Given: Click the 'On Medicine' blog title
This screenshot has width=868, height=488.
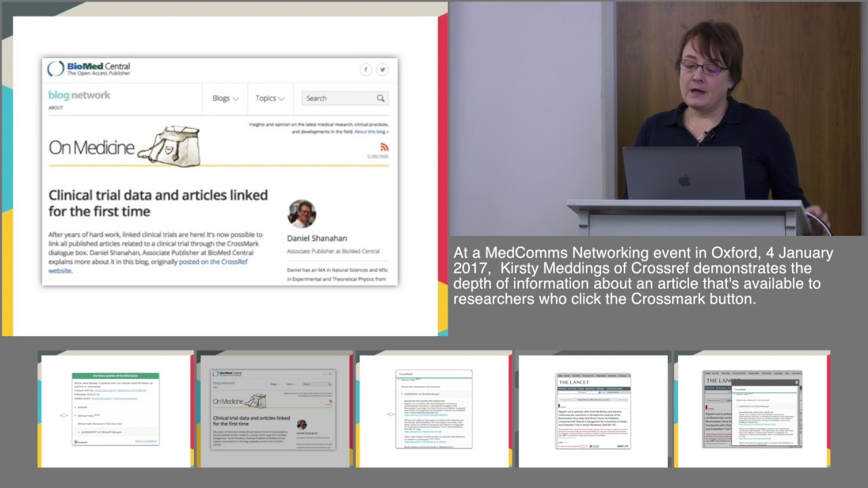Looking at the screenshot, I should click(x=92, y=148).
